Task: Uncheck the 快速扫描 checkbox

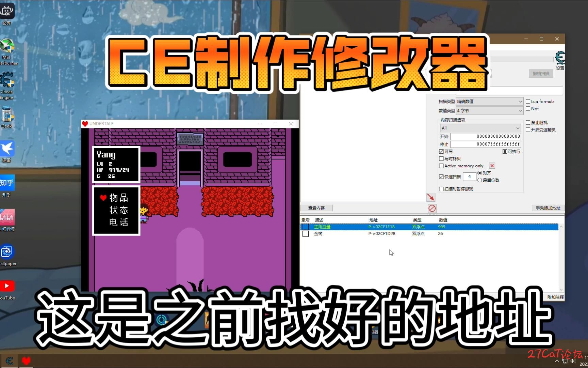Action: coord(441,177)
